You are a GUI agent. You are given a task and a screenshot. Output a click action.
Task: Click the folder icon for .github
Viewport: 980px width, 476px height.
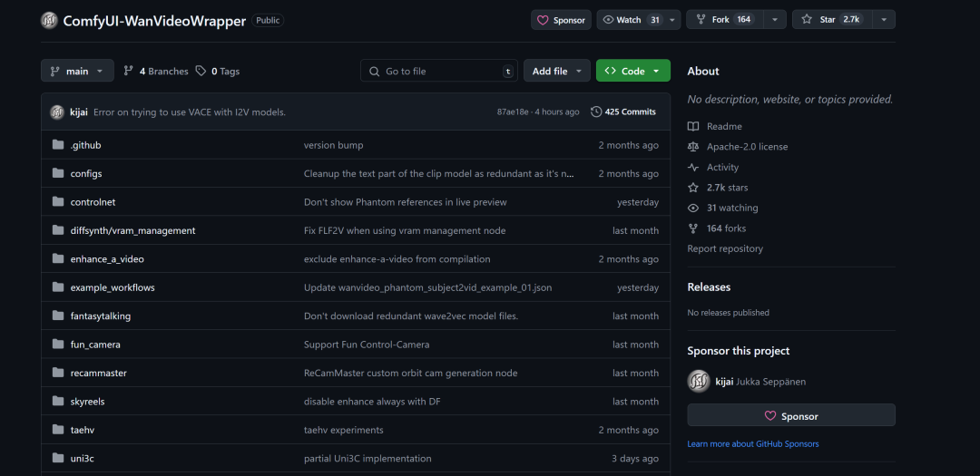pyautogui.click(x=58, y=145)
